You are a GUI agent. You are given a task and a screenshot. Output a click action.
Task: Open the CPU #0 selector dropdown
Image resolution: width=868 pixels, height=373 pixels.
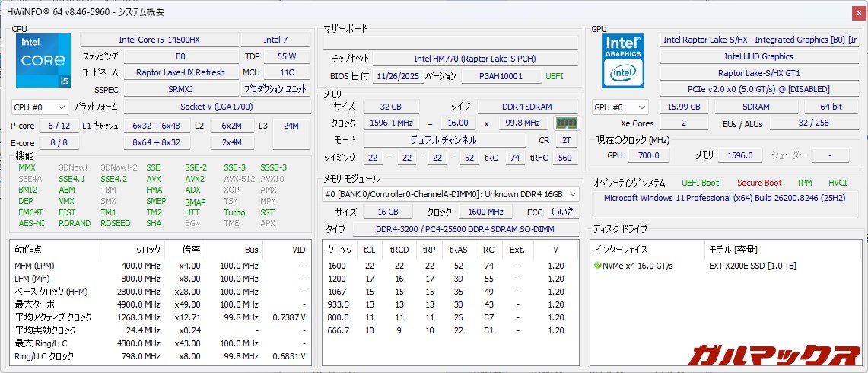click(40, 107)
